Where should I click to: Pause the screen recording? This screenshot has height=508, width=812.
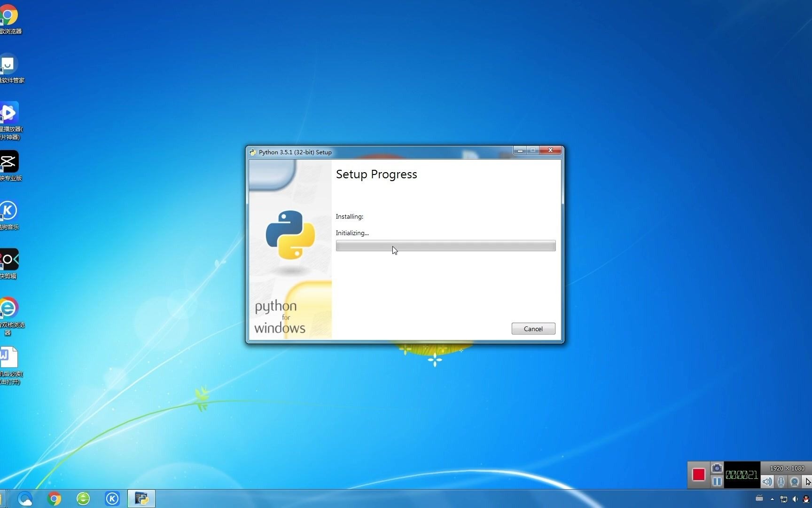point(717,481)
